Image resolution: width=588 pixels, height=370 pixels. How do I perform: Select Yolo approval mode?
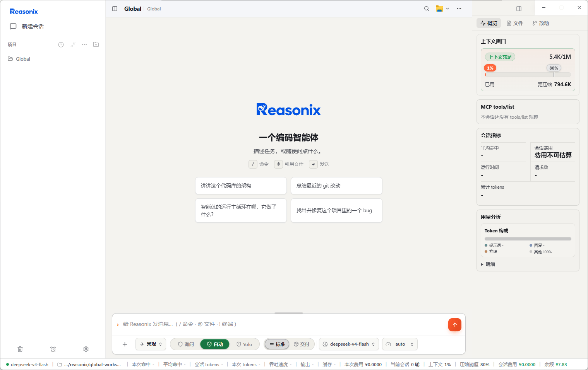(x=244, y=344)
